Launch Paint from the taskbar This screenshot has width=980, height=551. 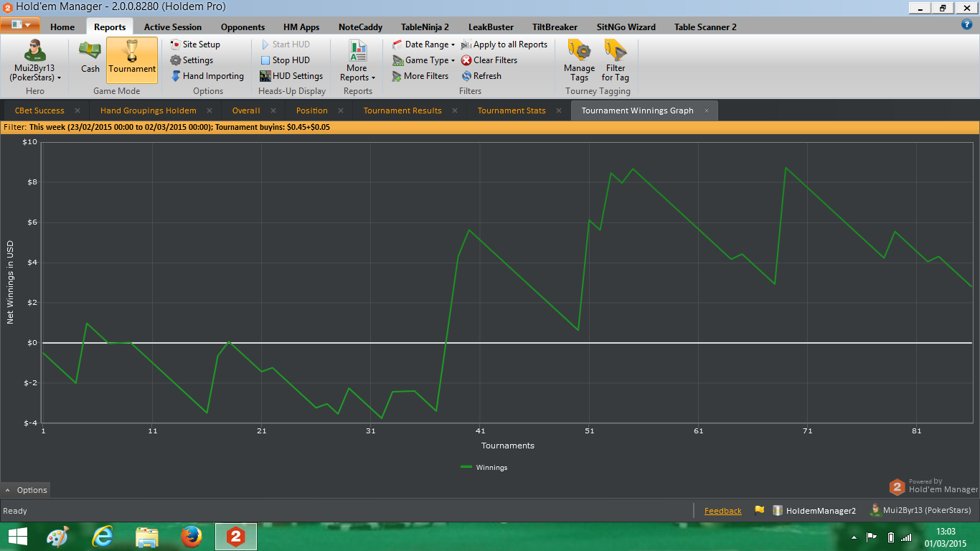click(57, 537)
